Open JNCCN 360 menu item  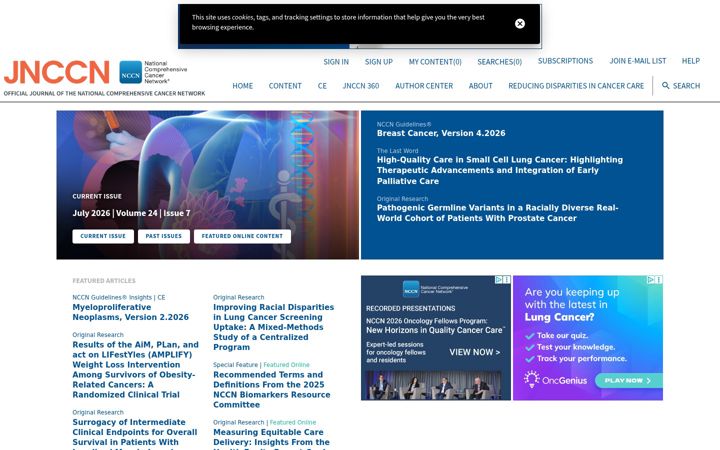360,85
